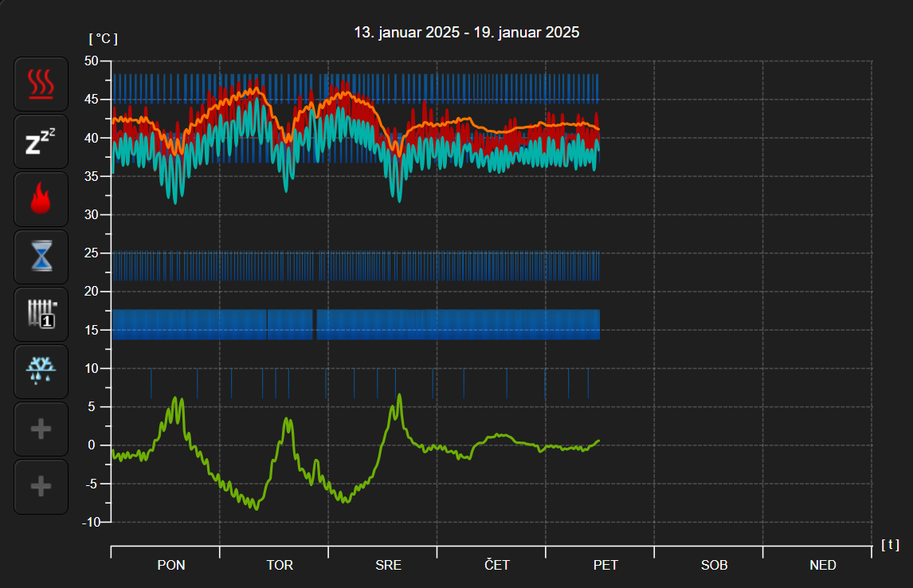
Task: Toggle the red flame burner icon
Action: point(41,199)
